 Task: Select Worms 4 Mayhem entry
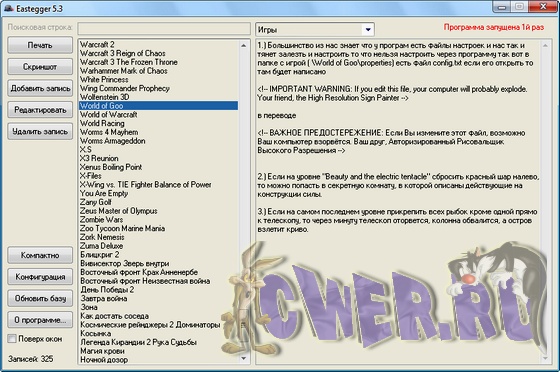(158, 132)
